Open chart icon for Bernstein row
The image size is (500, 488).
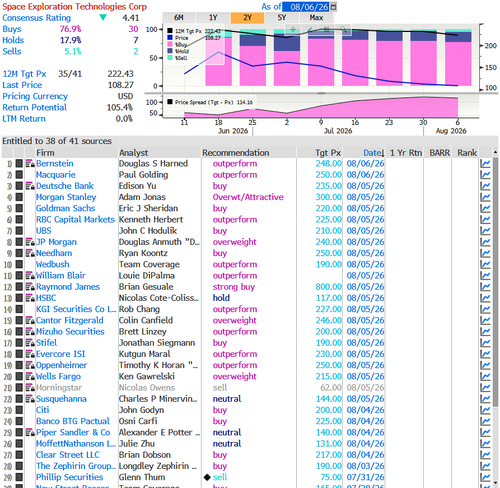click(x=485, y=163)
